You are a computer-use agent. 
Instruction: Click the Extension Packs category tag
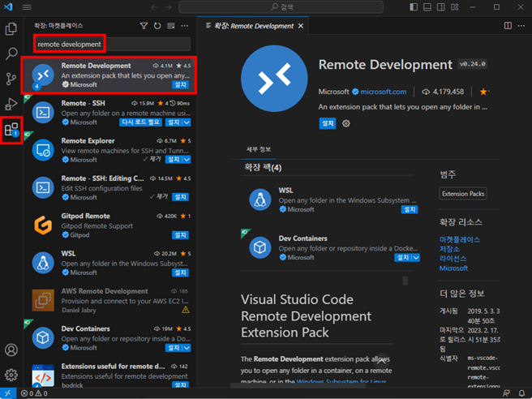click(x=463, y=194)
